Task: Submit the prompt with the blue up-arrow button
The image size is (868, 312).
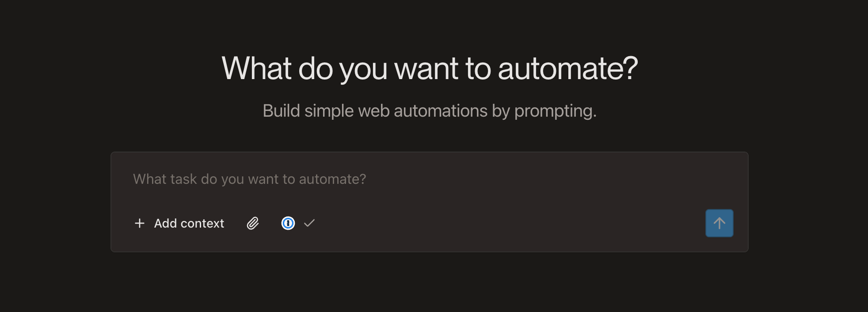Action: (x=719, y=223)
